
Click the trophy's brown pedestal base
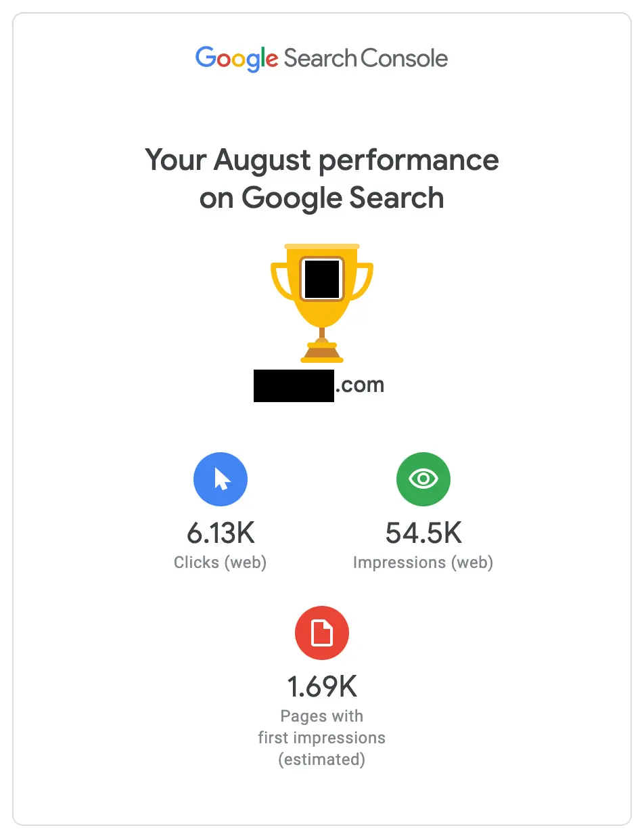(322, 352)
